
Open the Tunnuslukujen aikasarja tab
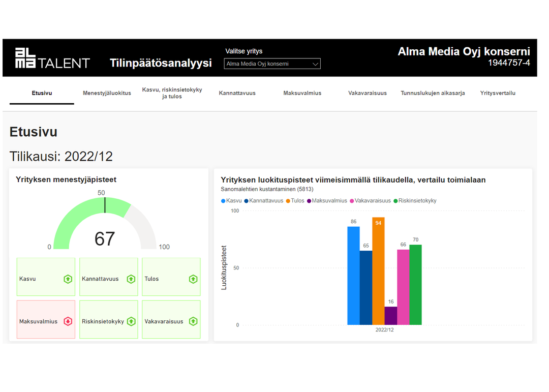coord(433,93)
